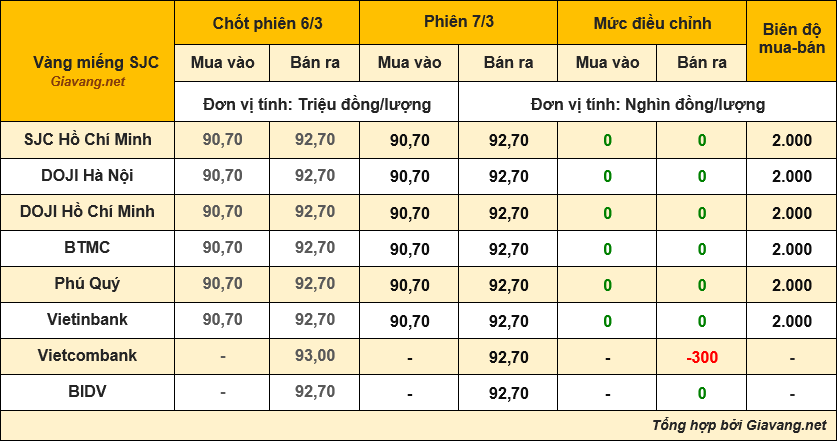Click the Vietinbank row label
838x442 pixels.
[x=88, y=319]
